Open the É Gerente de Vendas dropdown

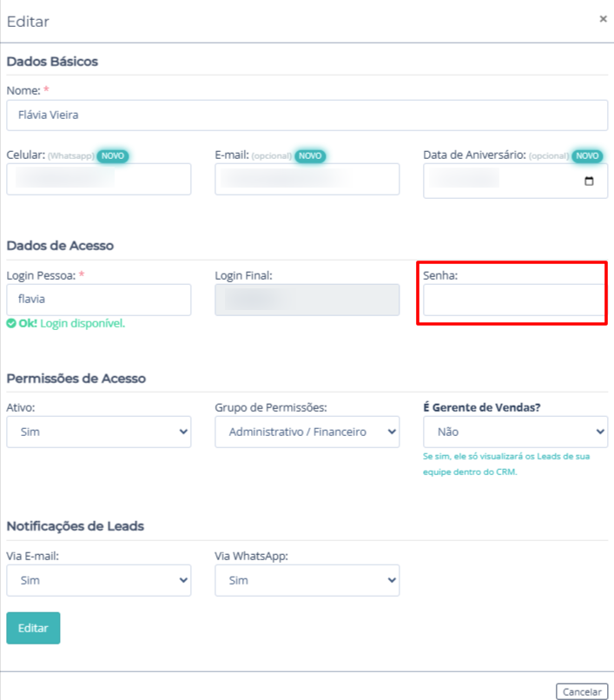coord(516,432)
